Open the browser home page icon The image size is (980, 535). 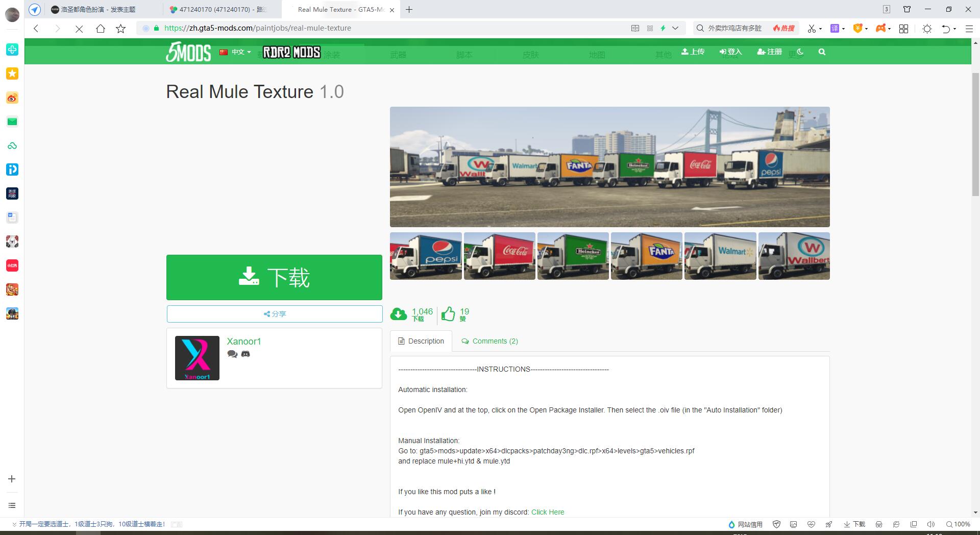(101, 29)
